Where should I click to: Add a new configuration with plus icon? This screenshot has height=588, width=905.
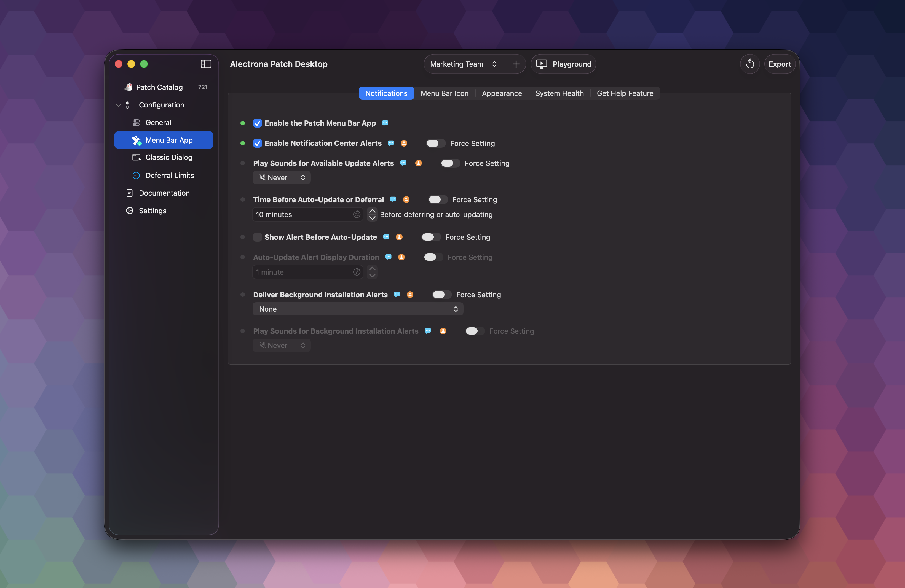coord(516,64)
